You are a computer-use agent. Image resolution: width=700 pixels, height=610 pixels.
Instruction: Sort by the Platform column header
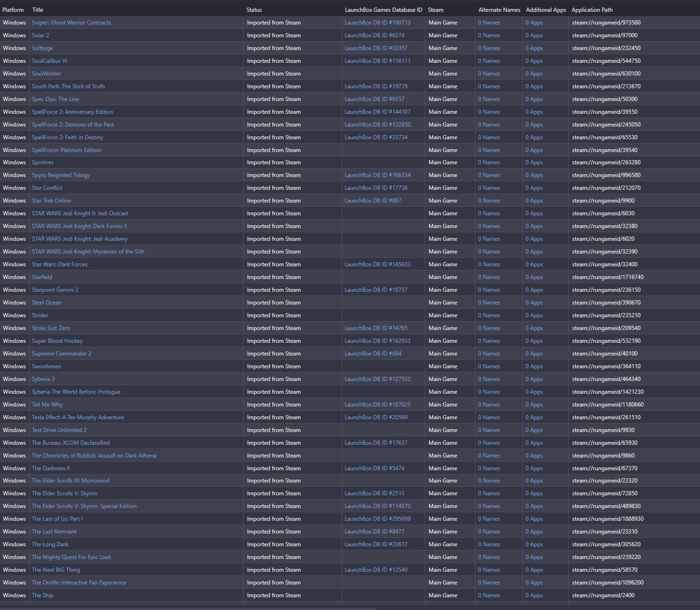pos(13,10)
